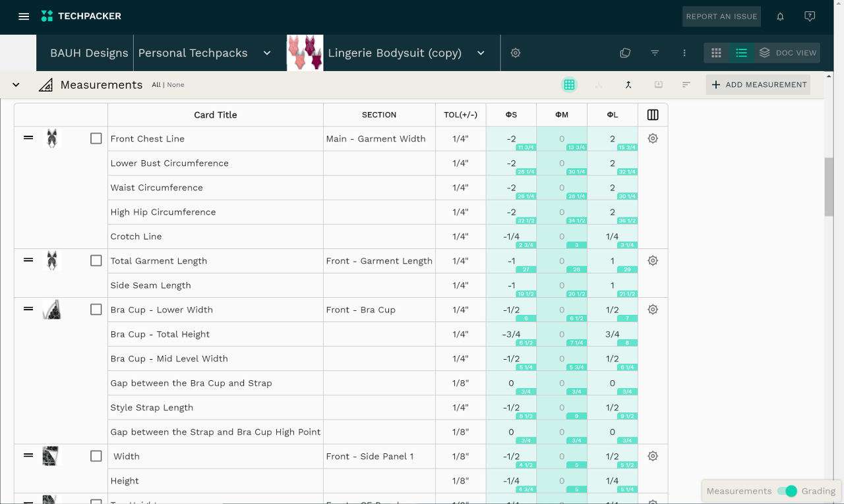The width and height of the screenshot is (844, 504).
Task: Click the Main - Garment Width section cell
Action: (379, 139)
